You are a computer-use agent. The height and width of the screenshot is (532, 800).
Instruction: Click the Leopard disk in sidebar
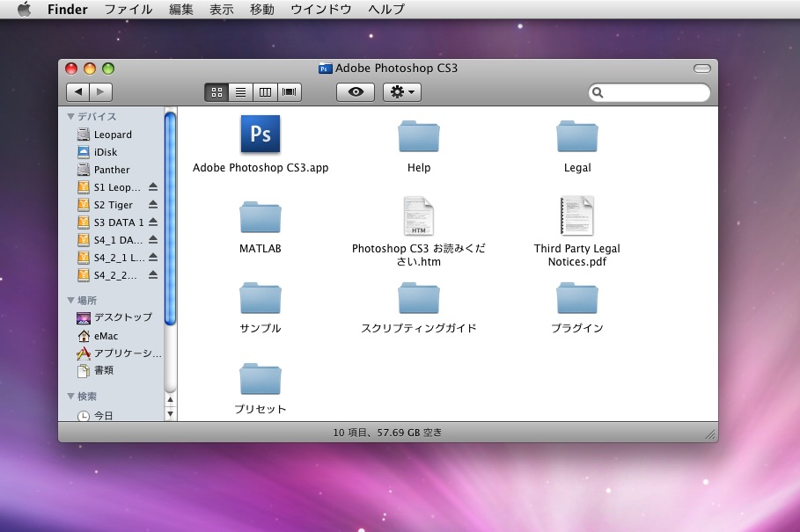point(113,135)
